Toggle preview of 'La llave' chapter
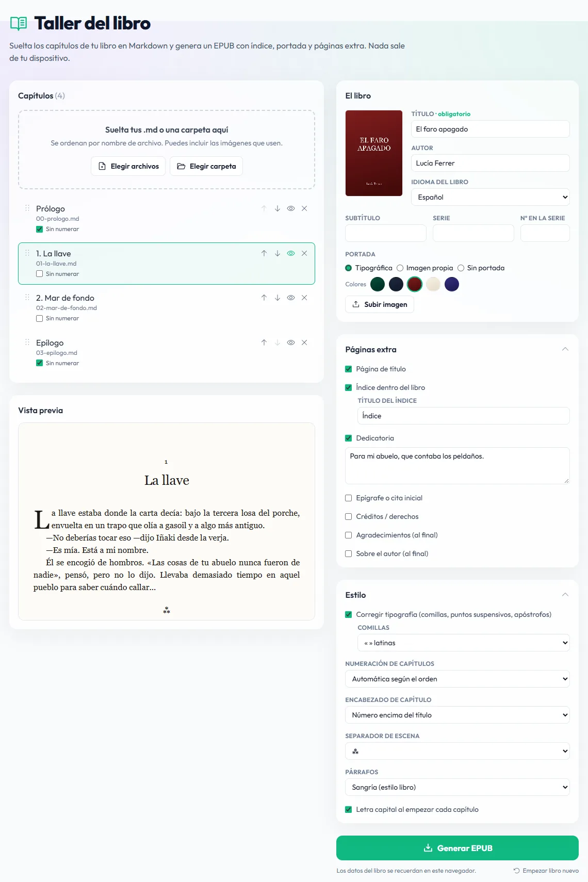 point(291,253)
